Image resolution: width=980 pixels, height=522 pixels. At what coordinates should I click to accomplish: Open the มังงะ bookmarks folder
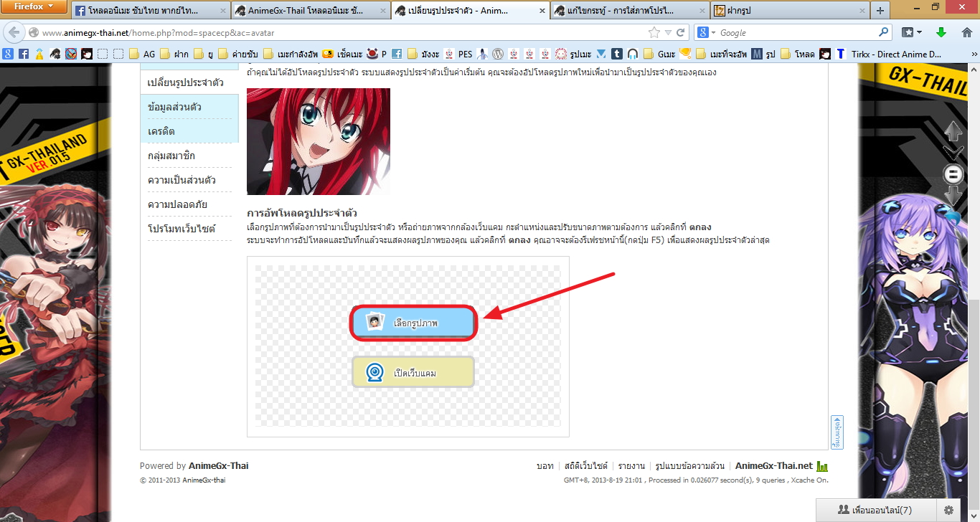pos(423,54)
